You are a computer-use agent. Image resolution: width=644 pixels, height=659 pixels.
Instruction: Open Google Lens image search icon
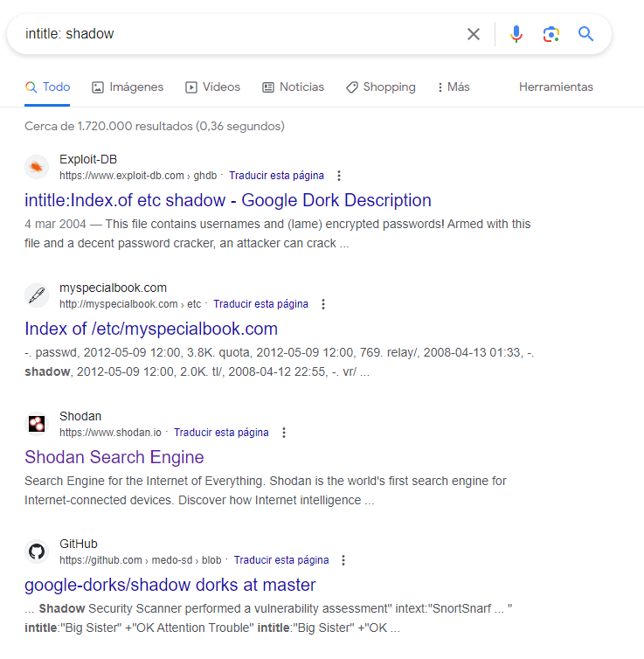tap(551, 34)
